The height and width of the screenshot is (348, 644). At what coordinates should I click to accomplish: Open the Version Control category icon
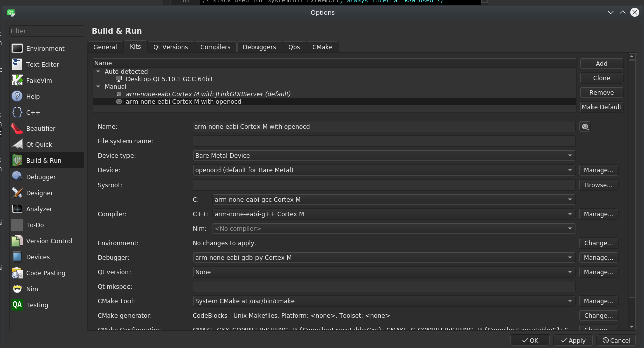(x=17, y=241)
